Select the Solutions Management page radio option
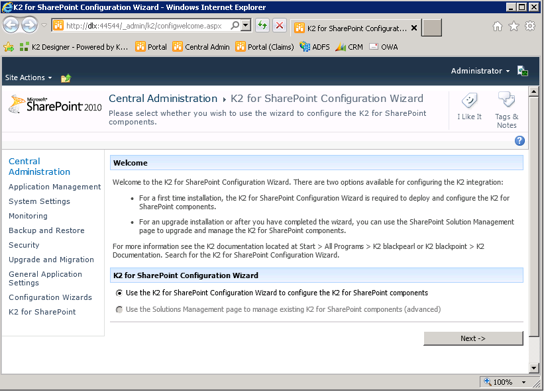This screenshot has height=392, width=544. click(119, 309)
